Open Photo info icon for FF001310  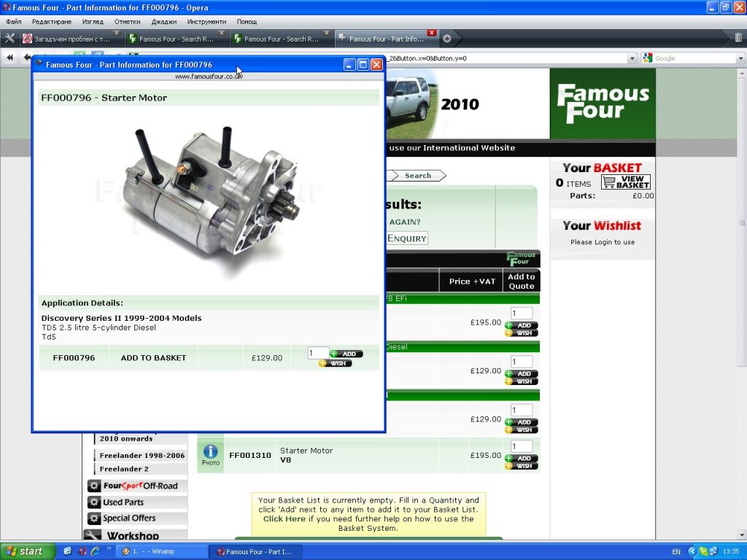211,455
